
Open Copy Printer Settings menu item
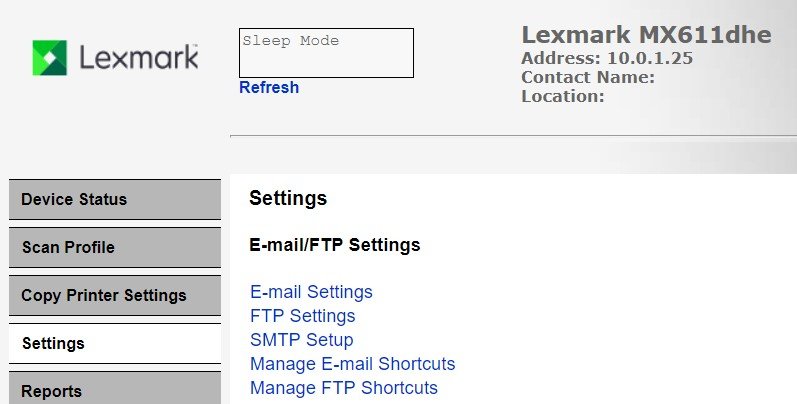[x=114, y=295]
